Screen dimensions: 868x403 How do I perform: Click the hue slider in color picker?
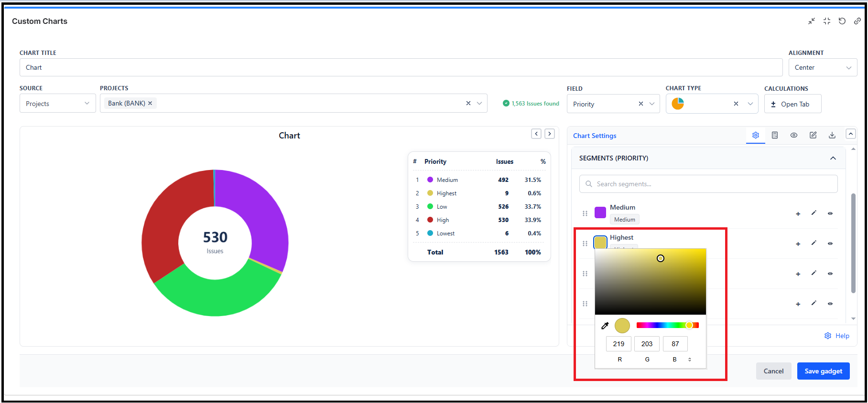668,325
